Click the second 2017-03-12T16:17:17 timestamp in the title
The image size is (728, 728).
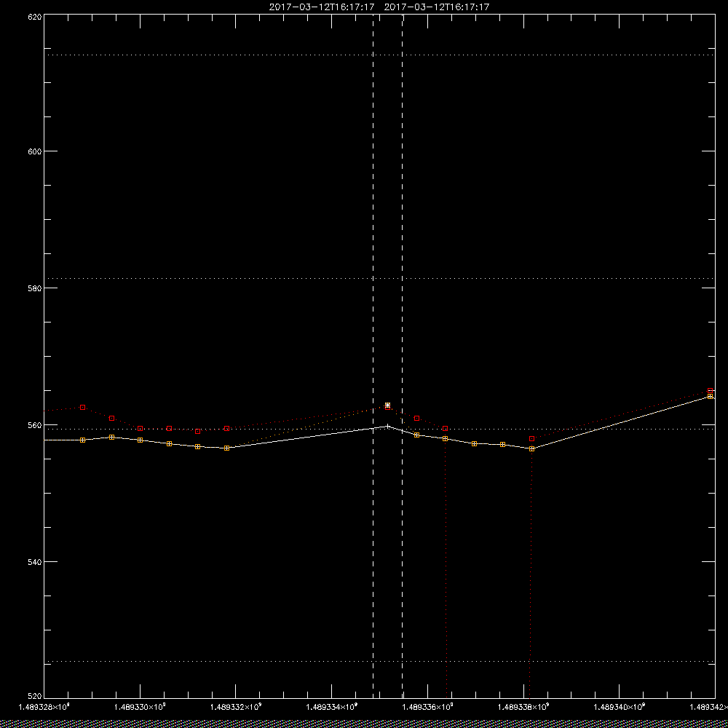(437, 7)
